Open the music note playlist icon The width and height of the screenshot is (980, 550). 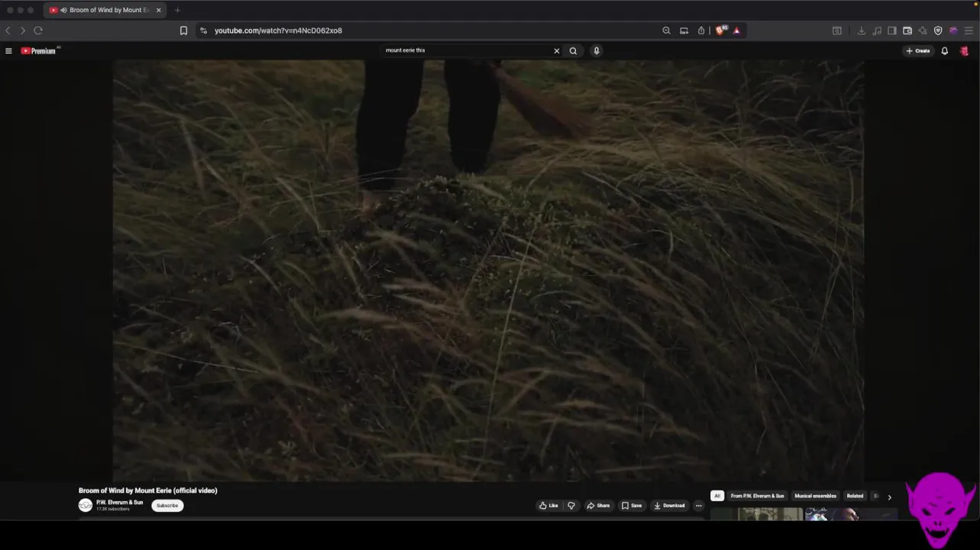(877, 31)
